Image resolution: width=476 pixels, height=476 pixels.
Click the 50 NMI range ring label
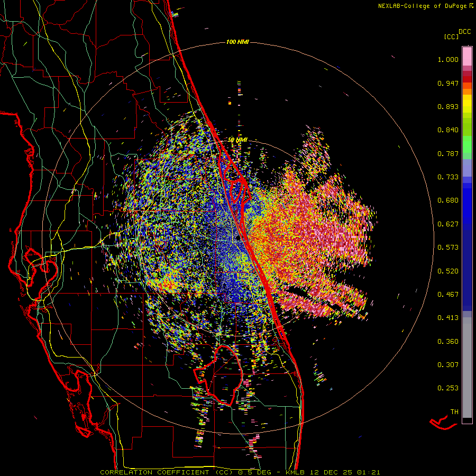[237, 140]
